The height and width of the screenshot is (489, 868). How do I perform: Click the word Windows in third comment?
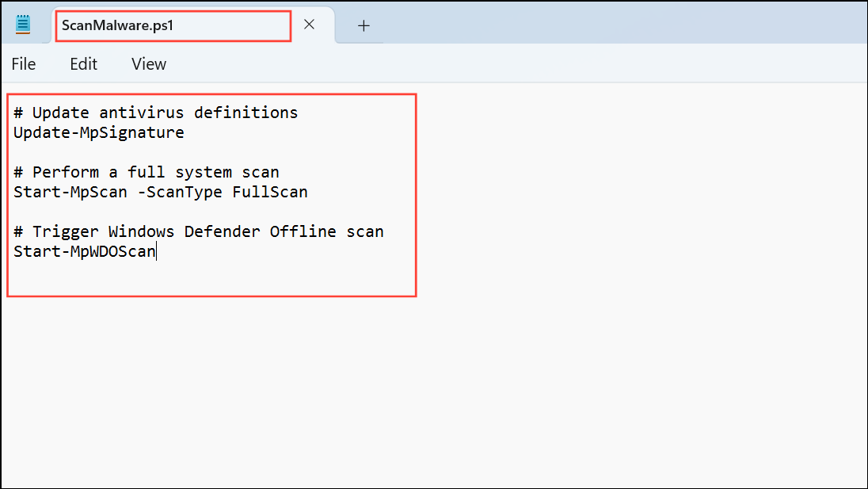[x=142, y=232]
